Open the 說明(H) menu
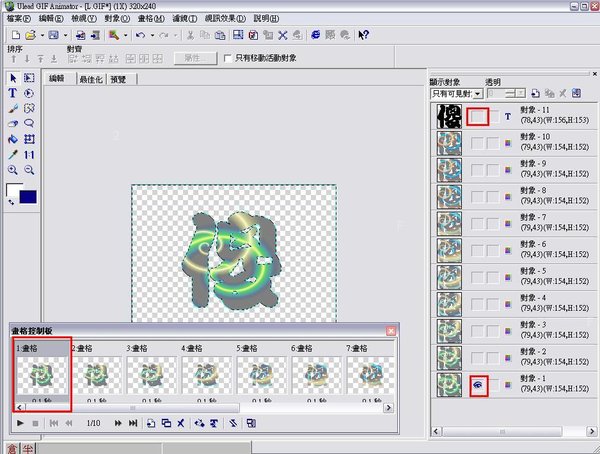600x454 pixels. tap(266, 18)
